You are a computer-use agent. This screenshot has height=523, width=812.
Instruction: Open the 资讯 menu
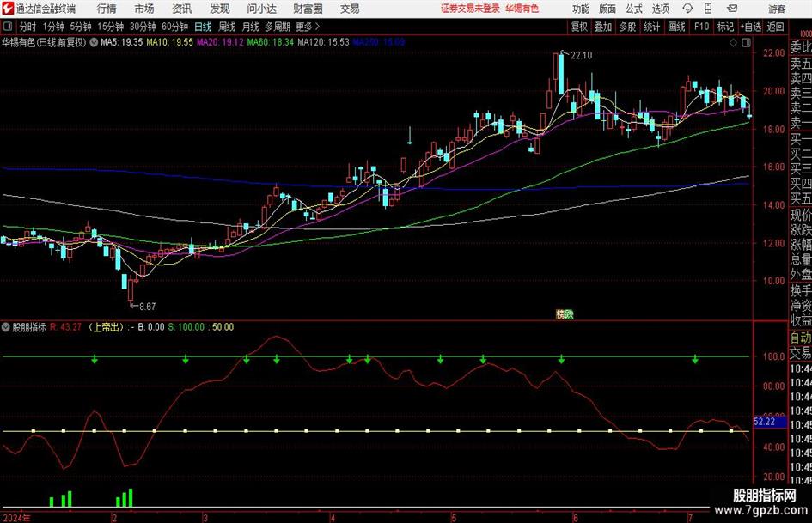pos(182,9)
